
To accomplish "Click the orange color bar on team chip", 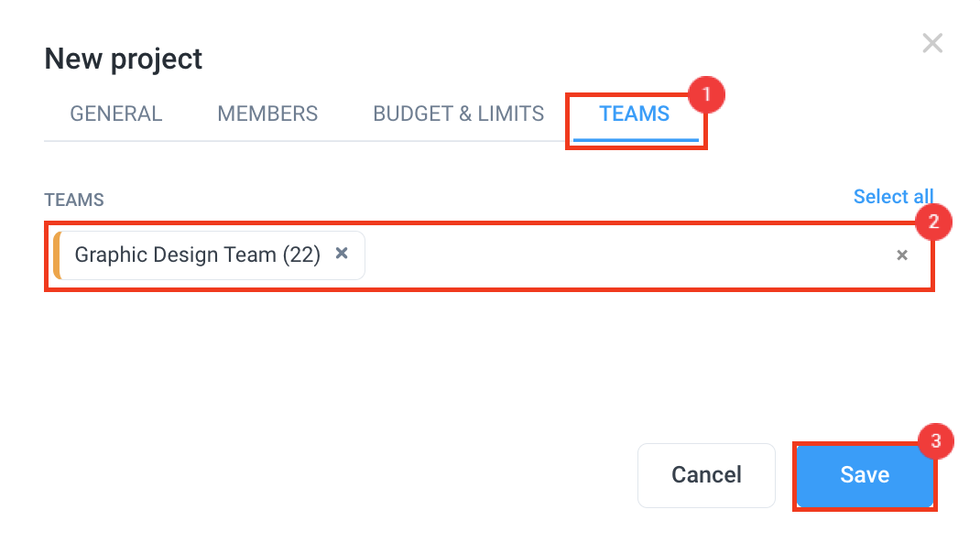I will 57,255.
